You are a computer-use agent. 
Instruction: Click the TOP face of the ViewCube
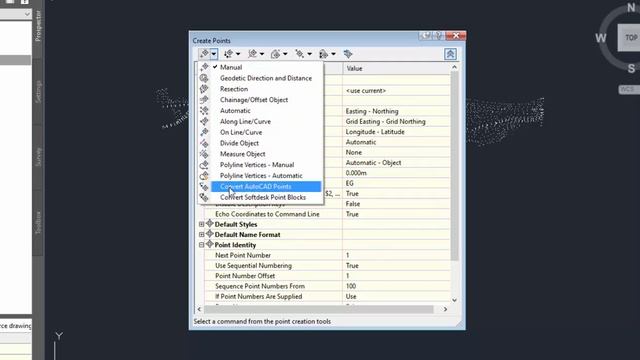pyautogui.click(x=630, y=38)
